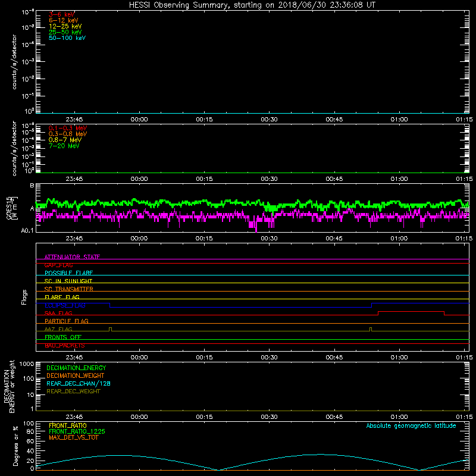
Task: Click 00:15 tick under the keV count plot
Action: (204, 120)
